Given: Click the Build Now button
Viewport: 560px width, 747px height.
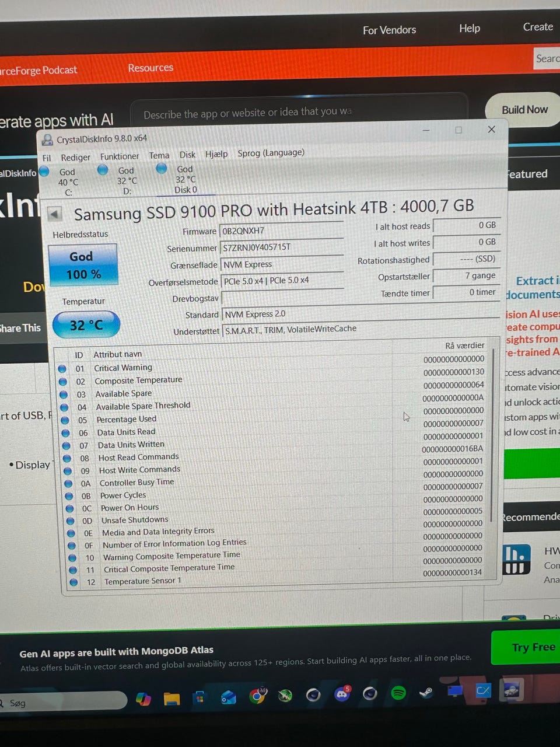Looking at the screenshot, I should [x=524, y=110].
